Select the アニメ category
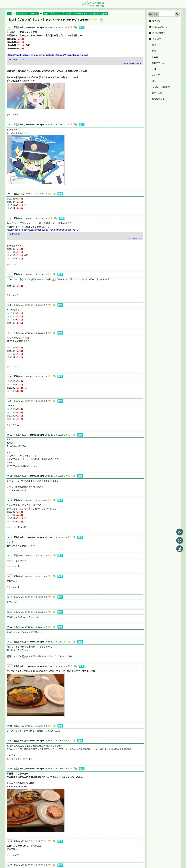Screen dimensions: 186x868 tap(164, 57)
